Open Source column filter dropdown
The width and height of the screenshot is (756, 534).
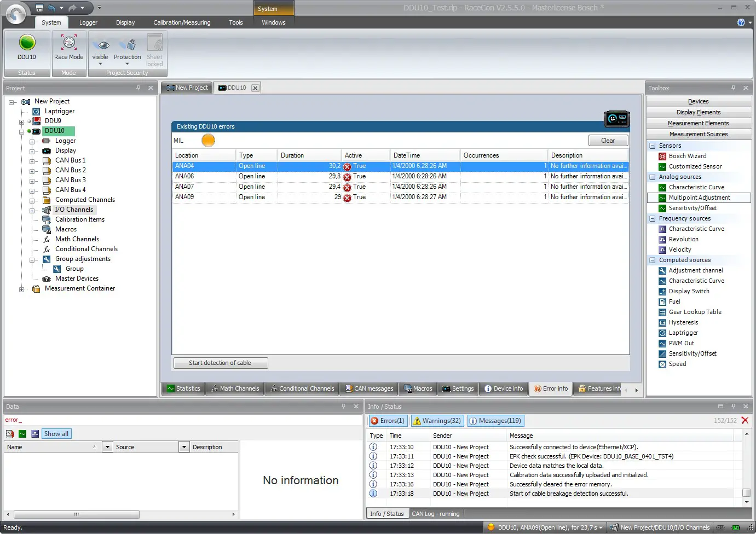[184, 447]
